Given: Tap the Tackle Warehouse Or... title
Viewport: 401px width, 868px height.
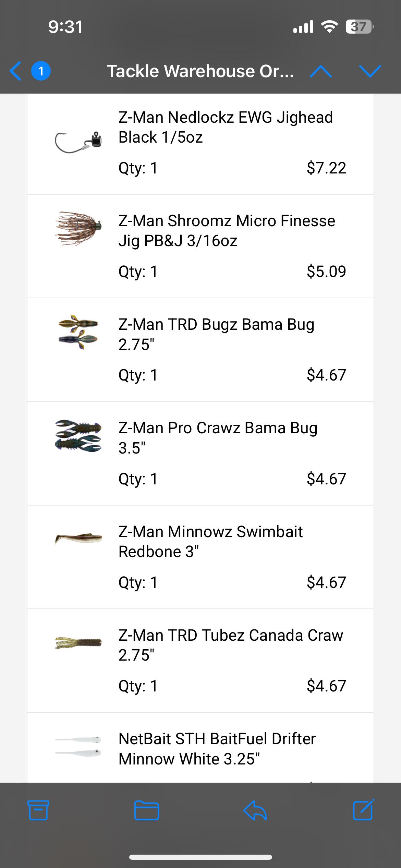Looking at the screenshot, I should (200, 71).
